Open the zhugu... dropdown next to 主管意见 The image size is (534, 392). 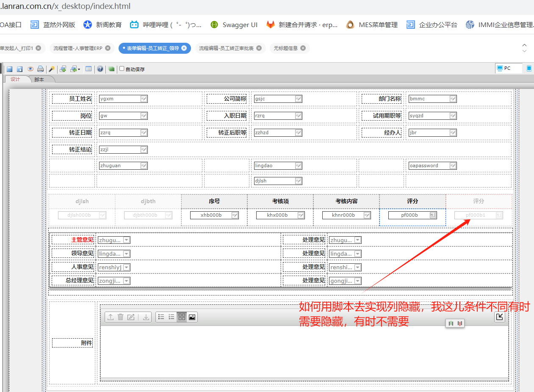tap(127, 240)
